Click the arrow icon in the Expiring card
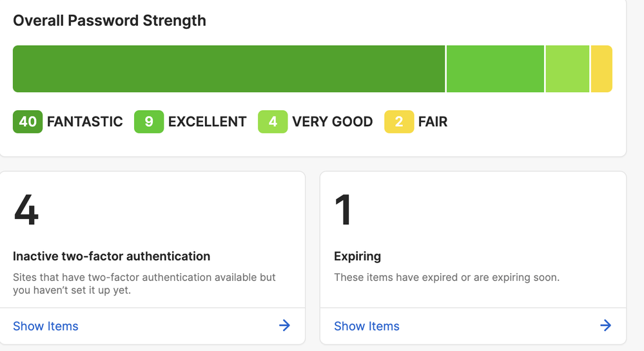 [x=605, y=326]
